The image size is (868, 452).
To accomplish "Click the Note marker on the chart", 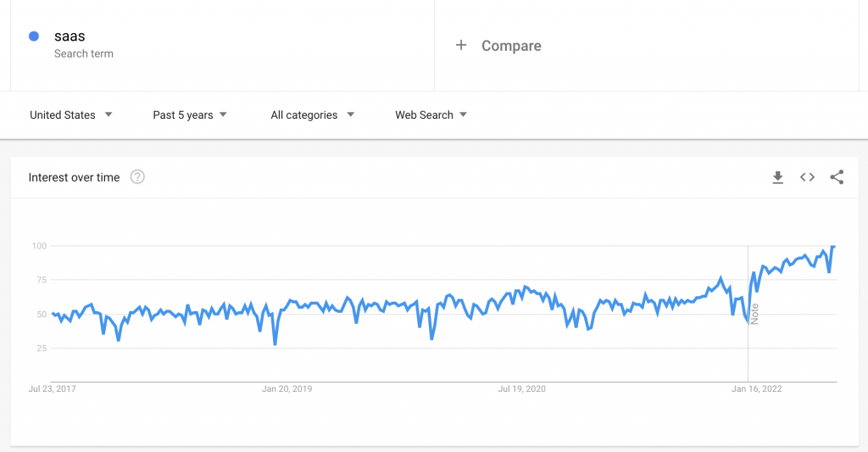I will coord(754,314).
